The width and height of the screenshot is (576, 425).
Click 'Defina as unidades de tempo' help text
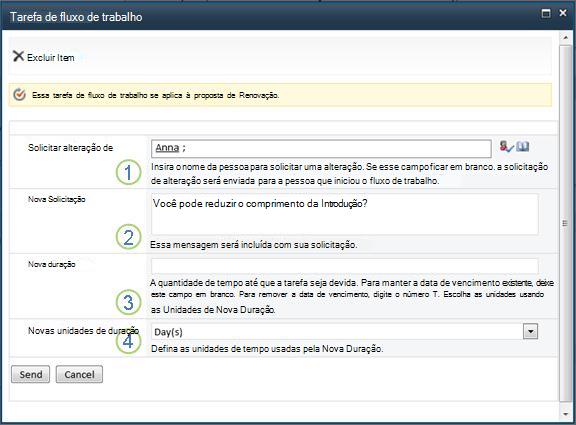coord(267,349)
